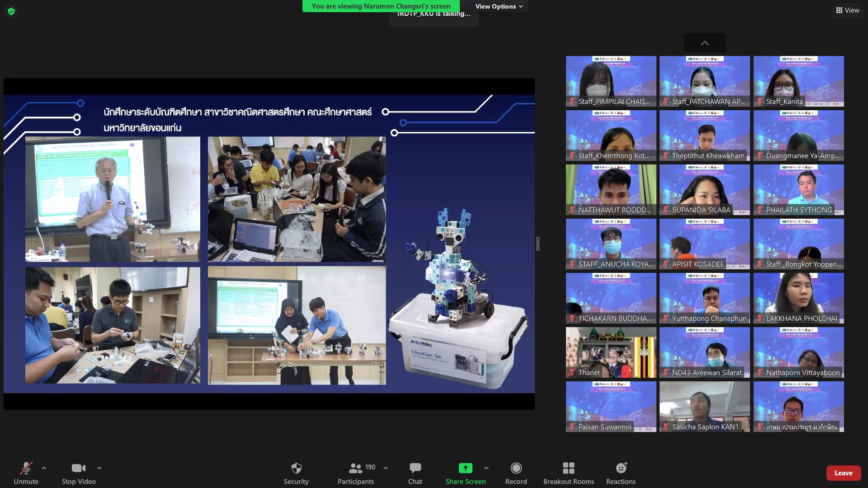
Task: Toggle Stop Video camera button
Action: [x=78, y=468]
